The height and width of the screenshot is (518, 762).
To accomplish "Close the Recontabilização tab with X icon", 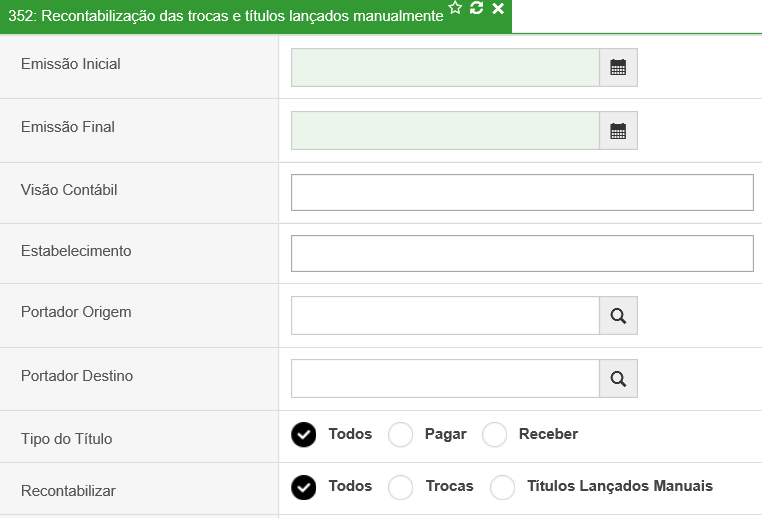I will point(498,8).
